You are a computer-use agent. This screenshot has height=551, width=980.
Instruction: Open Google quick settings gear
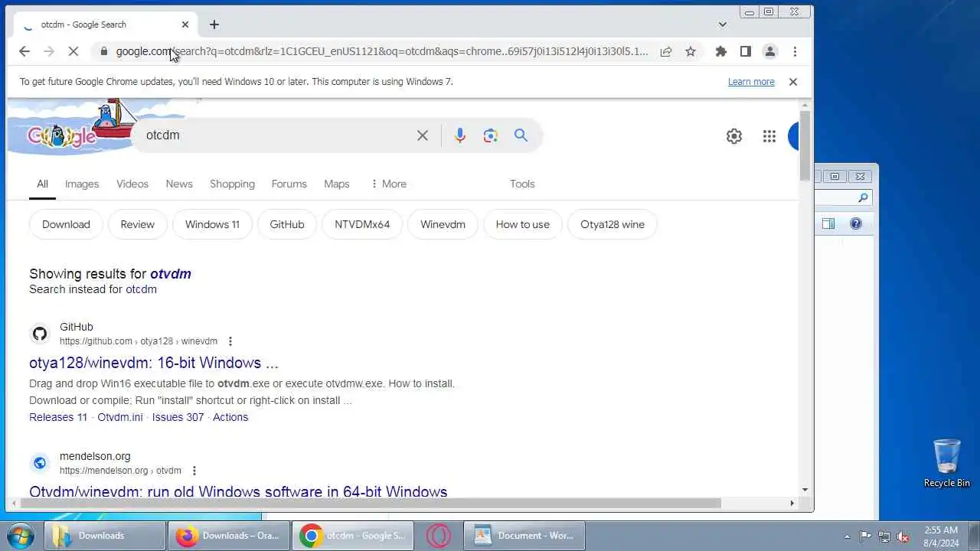click(734, 136)
